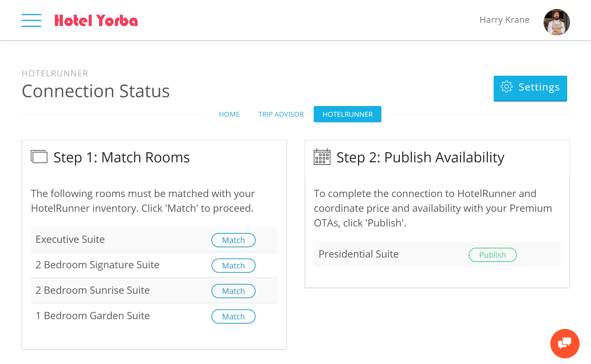Open Harry Krane's profile avatar
Viewport: 591px width, 364px height.
pyautogui.click(x=556, y=22)
